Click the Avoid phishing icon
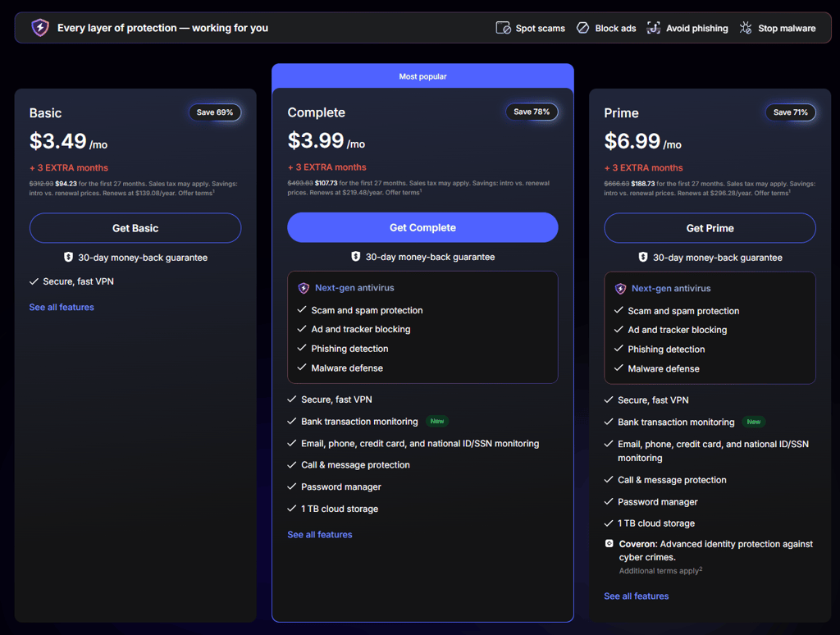This screenshot has height=635, width=840. tap(654, 28)
